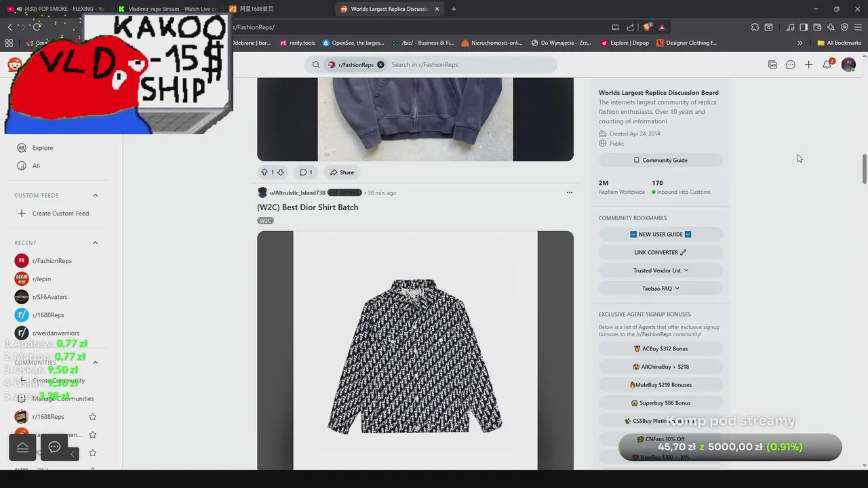Open Reddit notifications bell

click(827, 64)
